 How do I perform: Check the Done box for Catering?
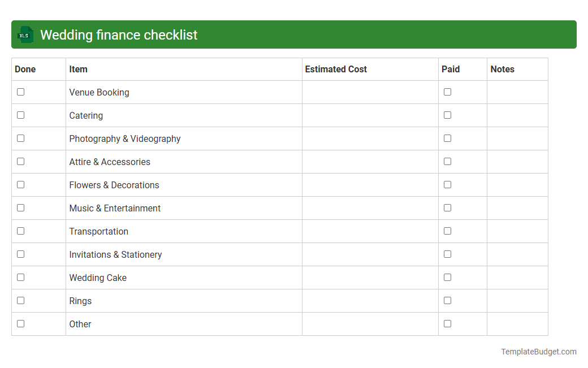coord(20,115)
